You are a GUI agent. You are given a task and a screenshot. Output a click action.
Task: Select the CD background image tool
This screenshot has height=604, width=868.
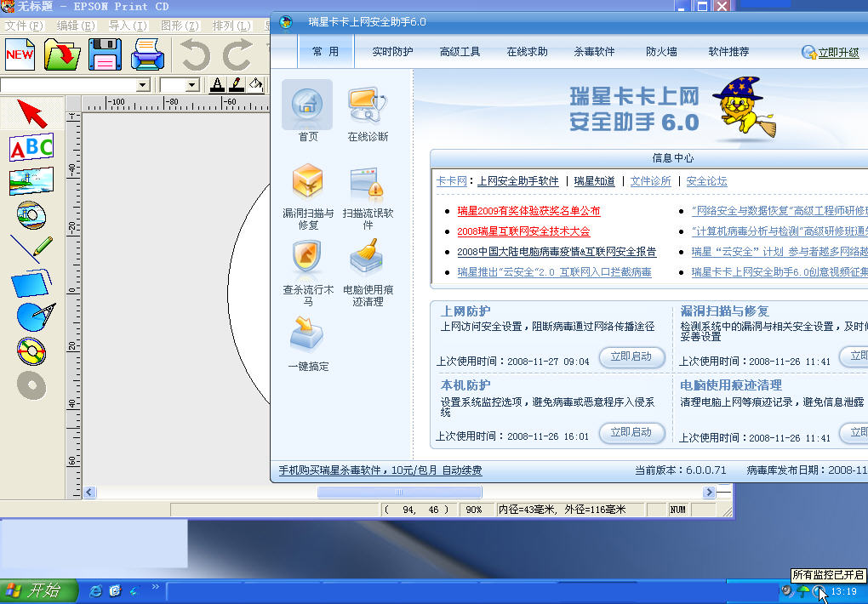coord(31,215)
